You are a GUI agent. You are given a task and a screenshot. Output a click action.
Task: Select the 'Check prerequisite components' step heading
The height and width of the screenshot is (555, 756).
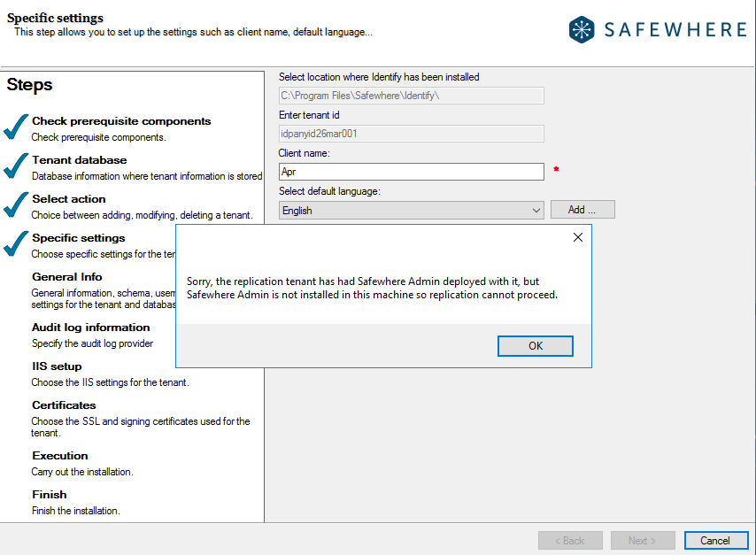(x=121, y=121)
